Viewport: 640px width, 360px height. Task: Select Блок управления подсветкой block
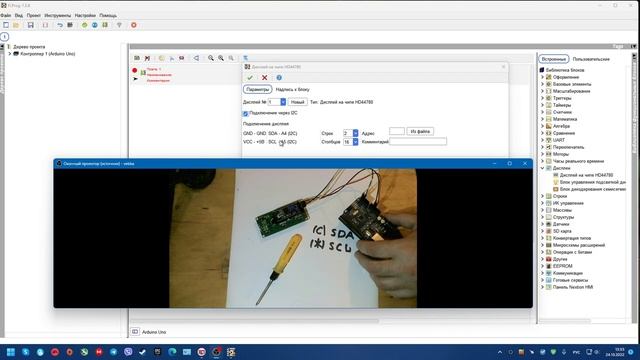589,182
